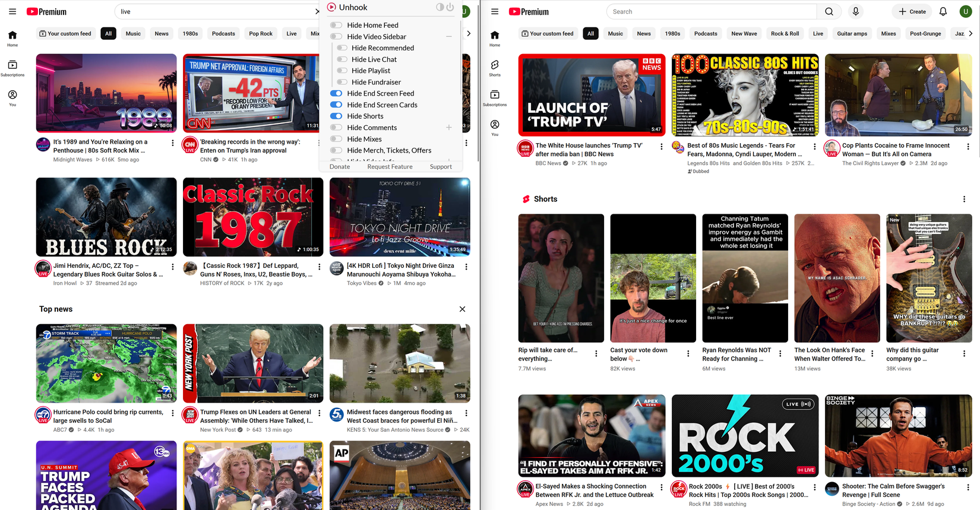This screenshot has height=510, width=980.
Task: Enable Hide Mixes toggle
Action: pyautogui.click(x=336, y=139)
